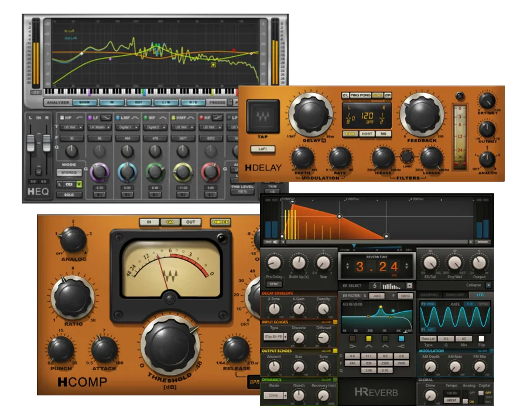Click the H-Delay modulation RATE knob
This screenshot has width=527, height=420.
(x=340, y=158)
